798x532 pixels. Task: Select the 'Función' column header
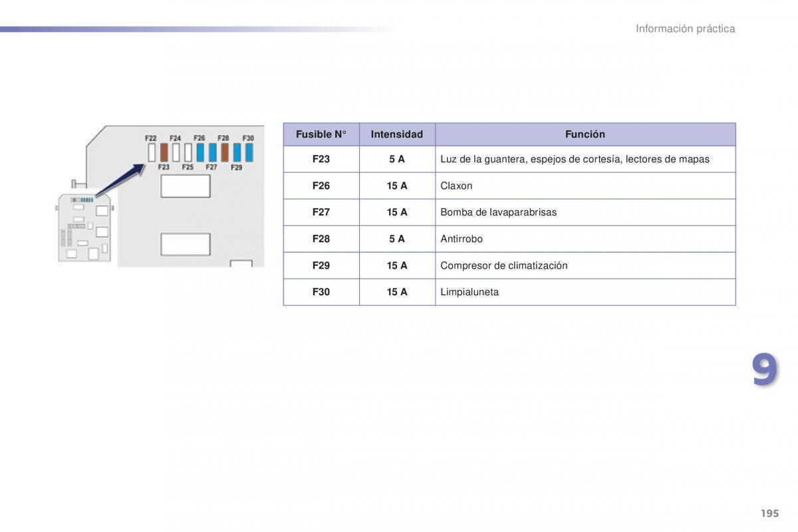click(585, 134)
